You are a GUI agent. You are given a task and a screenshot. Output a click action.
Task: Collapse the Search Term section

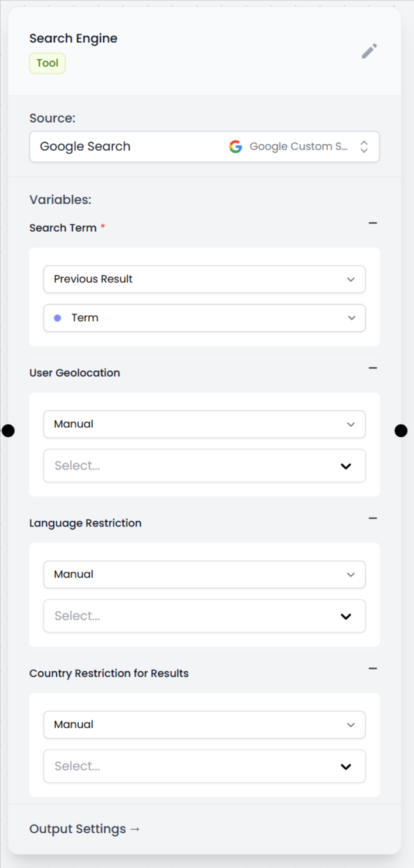point(372,224)
